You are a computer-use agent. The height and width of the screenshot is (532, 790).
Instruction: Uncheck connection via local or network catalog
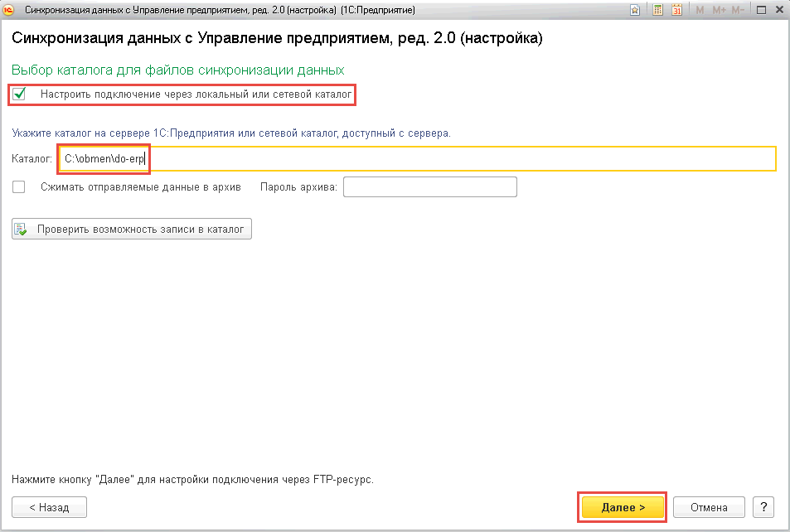click(19, 94)
